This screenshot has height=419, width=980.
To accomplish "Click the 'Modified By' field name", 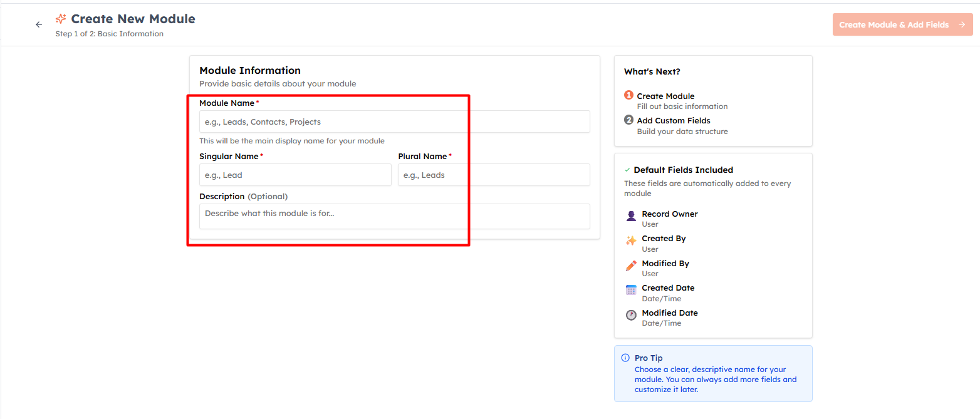I will click(665, 263).
